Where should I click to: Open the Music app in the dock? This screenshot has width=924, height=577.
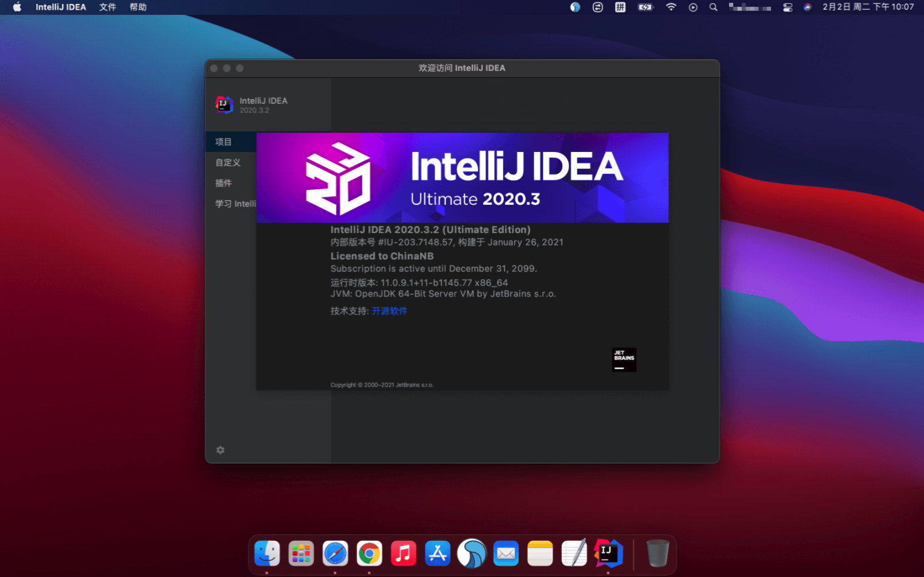[x=404, y=553]
